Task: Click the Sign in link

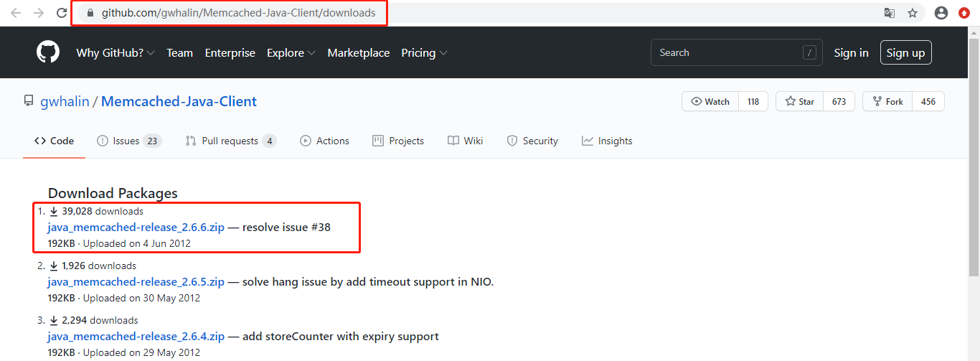Action: click(851, 52)
